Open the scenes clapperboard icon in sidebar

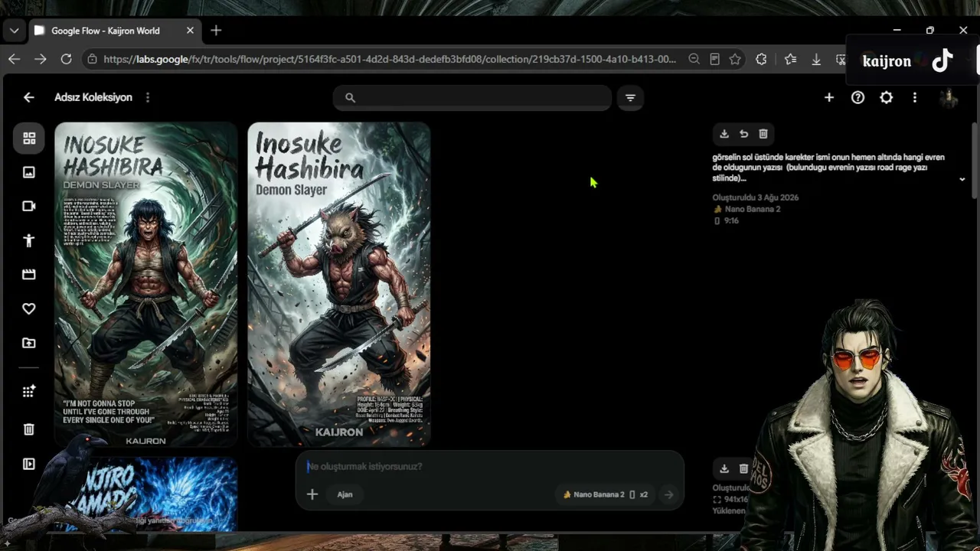click(29, 274)
